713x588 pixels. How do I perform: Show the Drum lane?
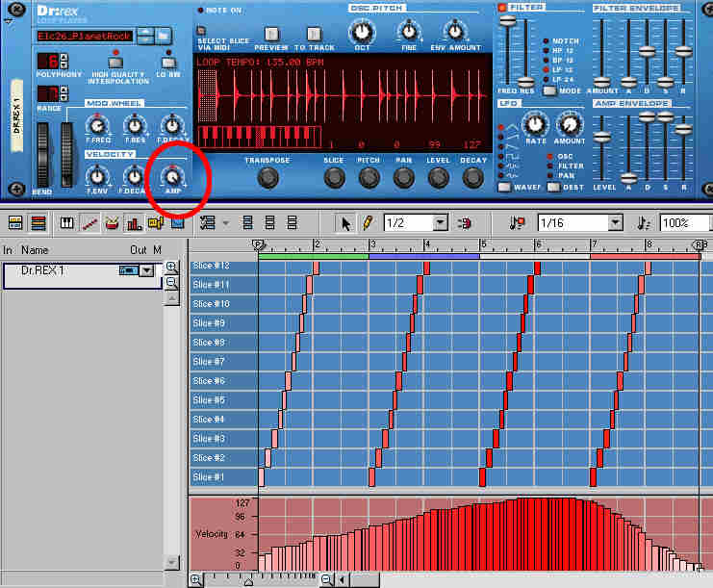click(112, 223)
